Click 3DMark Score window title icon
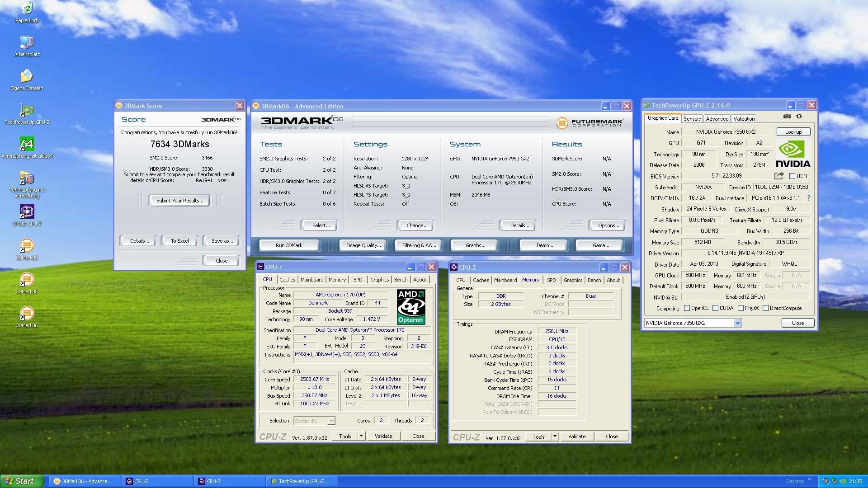868x488 pixels. 119,105
